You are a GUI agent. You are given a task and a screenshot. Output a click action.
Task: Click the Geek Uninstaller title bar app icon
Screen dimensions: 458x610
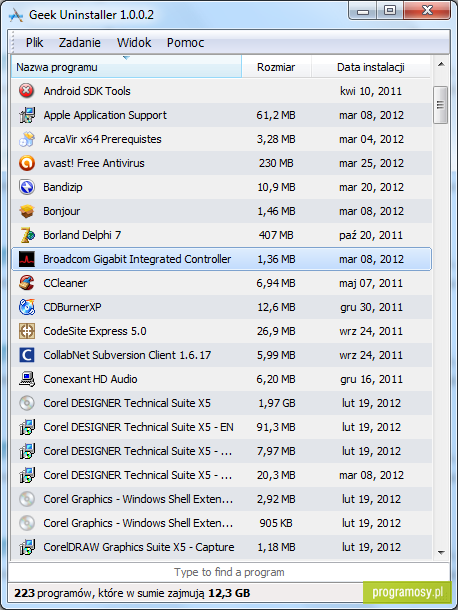pyautogui.click(x=16, y=15)
